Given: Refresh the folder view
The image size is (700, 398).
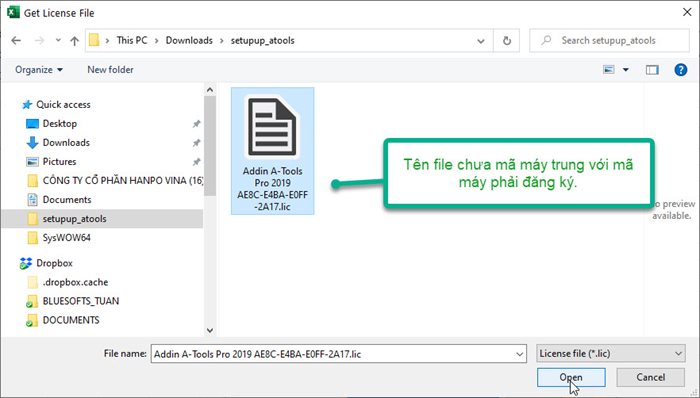Looking at the screenshot, I should (507, 41).
